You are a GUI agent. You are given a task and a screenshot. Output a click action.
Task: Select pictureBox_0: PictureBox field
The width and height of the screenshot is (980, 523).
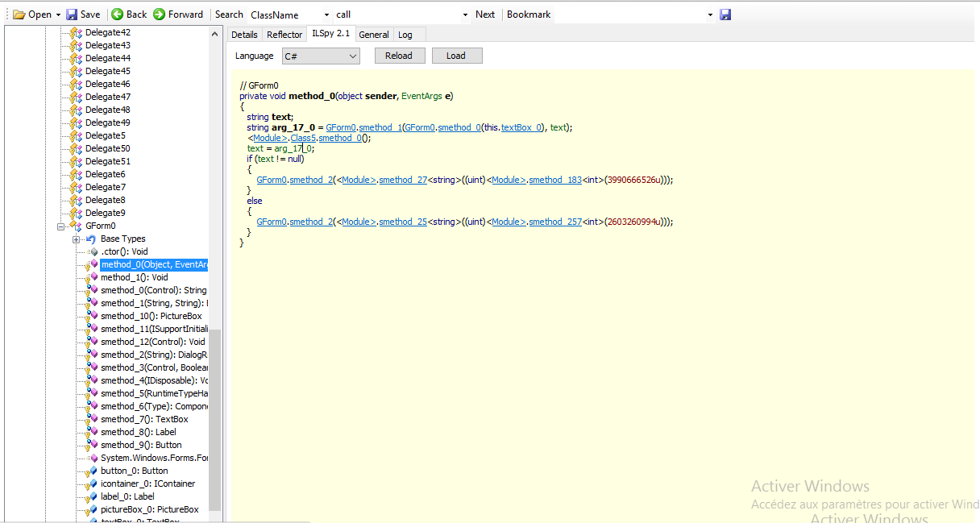point(149,509)
